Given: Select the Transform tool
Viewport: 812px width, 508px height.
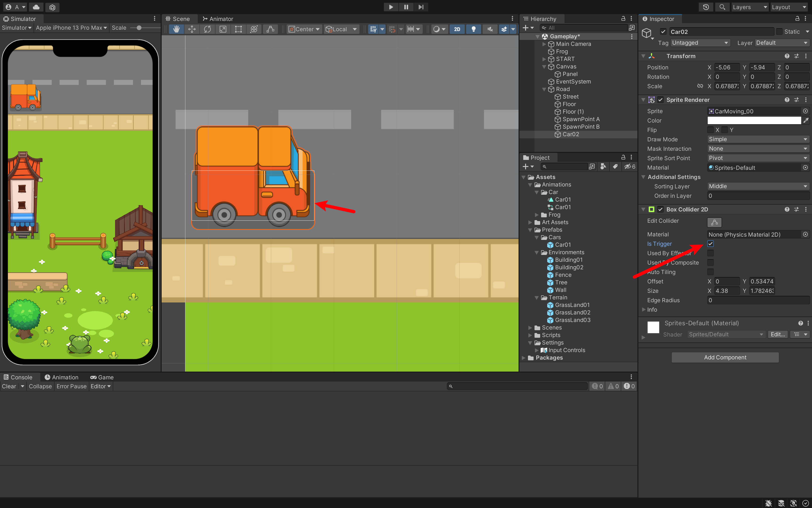Looking at the screenshot, I should tap(254, 29).
